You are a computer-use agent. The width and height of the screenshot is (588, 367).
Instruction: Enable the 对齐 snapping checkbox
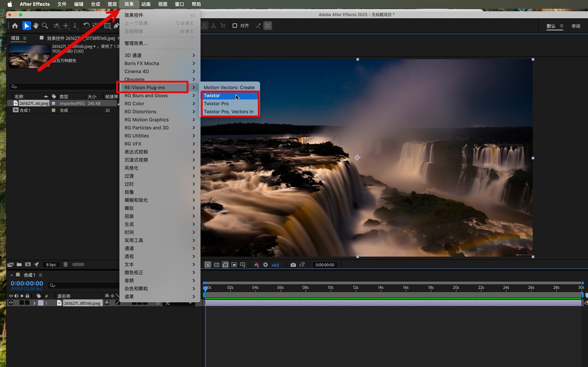point(235,26)
